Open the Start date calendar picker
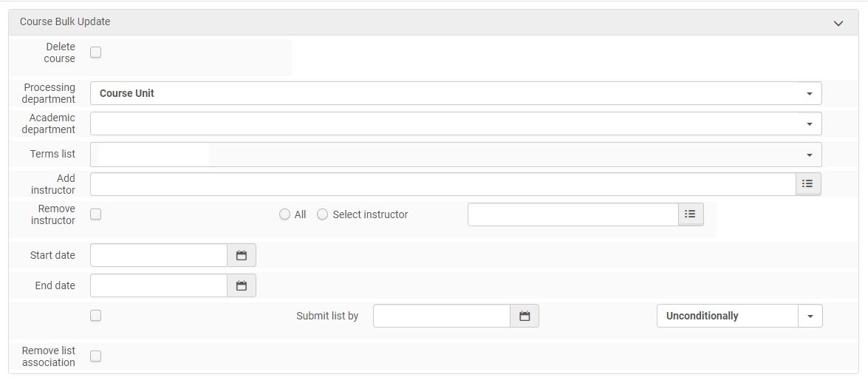Viewport: 868px width, 386px height. click(x=241, y=255)
